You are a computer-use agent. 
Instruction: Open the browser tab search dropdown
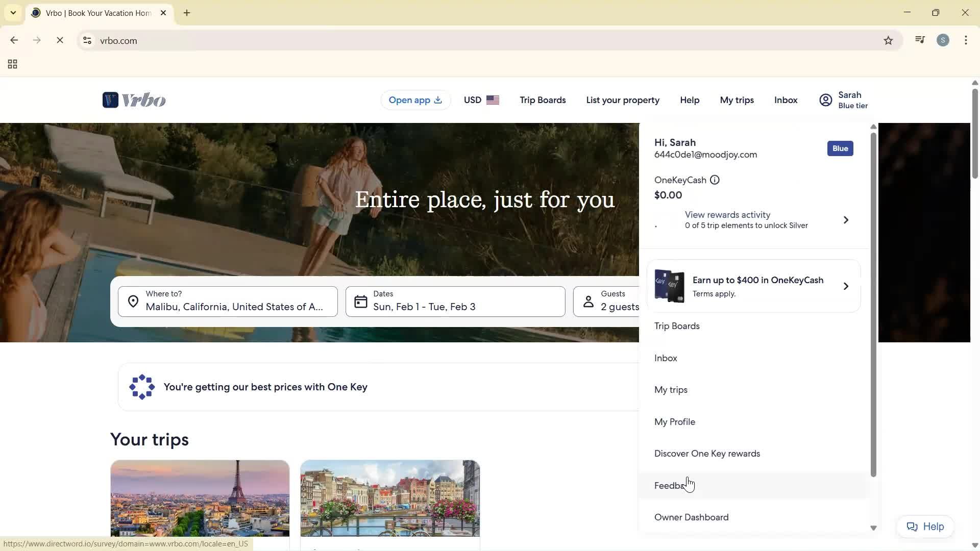[x=13, y=13]
